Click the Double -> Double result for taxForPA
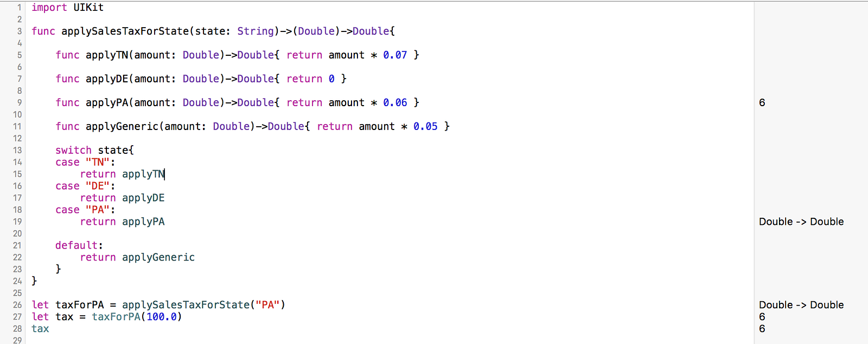This screenshot has height=344, width=868. pos(801,305)
